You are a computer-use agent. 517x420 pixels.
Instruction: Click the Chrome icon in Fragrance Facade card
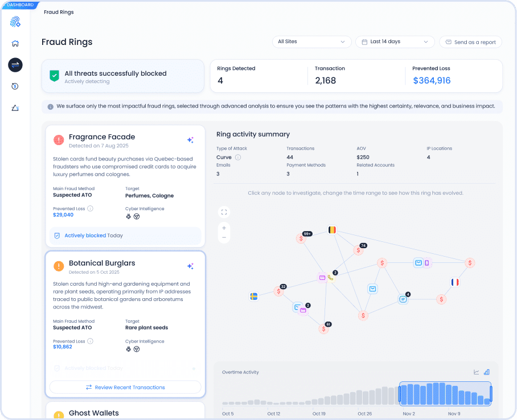click(x=137, y=216)
